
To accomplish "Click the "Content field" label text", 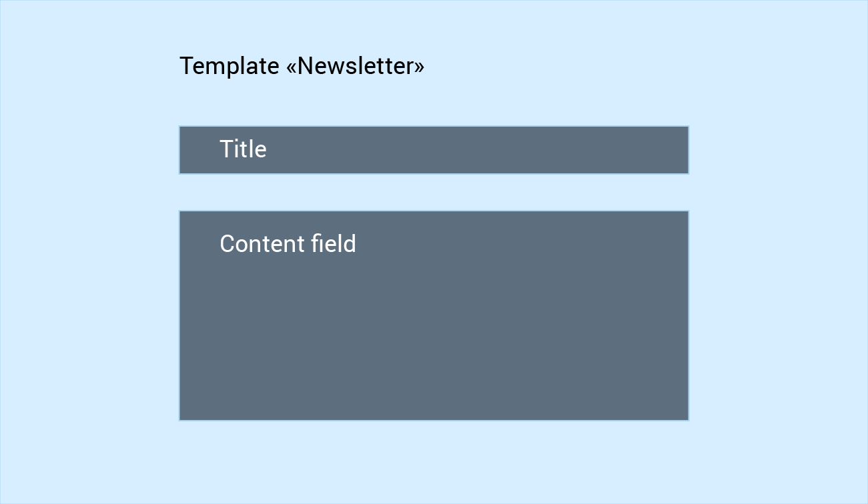I will click(x=288, y=243).
